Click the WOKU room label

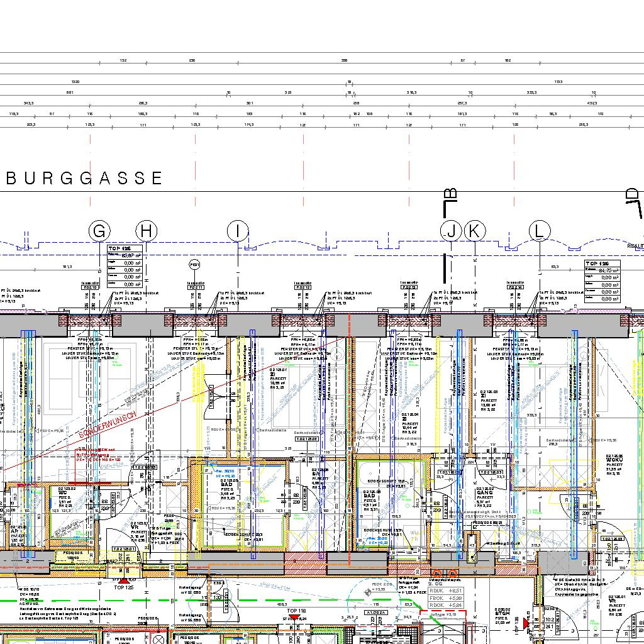(614, 460)
